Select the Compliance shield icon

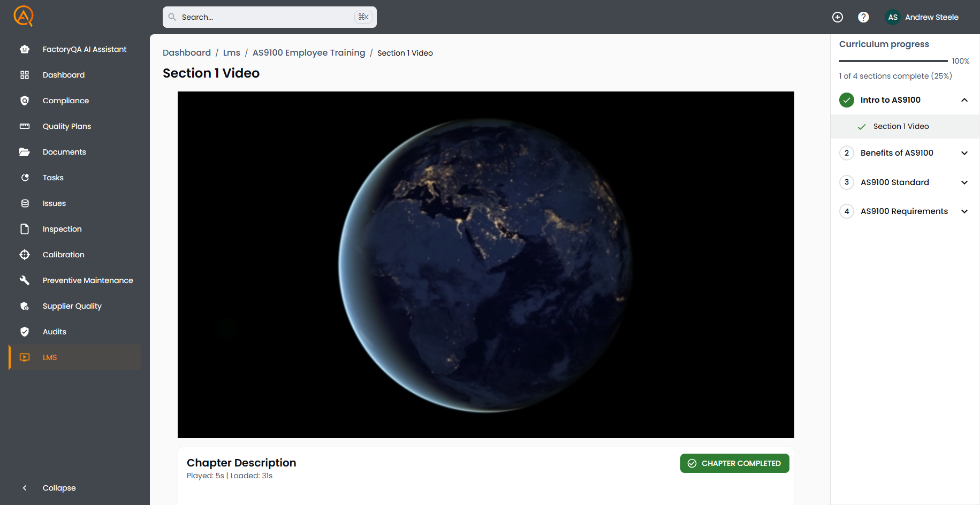(x=25, y=100)
